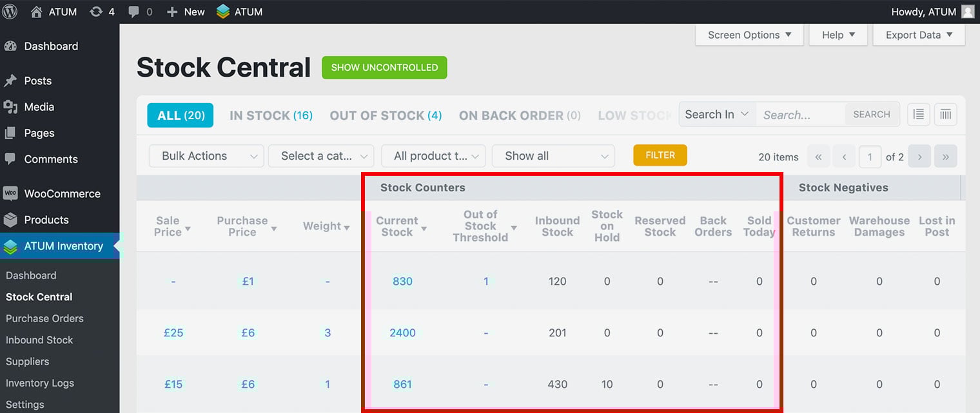
Task: Expand the Screen Options panel
Action: point(749,35)
